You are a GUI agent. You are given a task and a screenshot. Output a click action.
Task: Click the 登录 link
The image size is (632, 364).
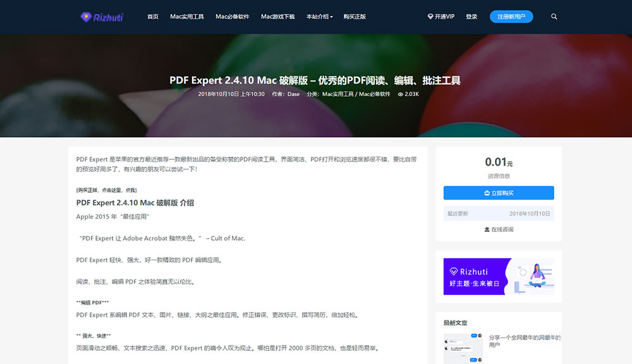pyautogui.click(x=471, y=16)
